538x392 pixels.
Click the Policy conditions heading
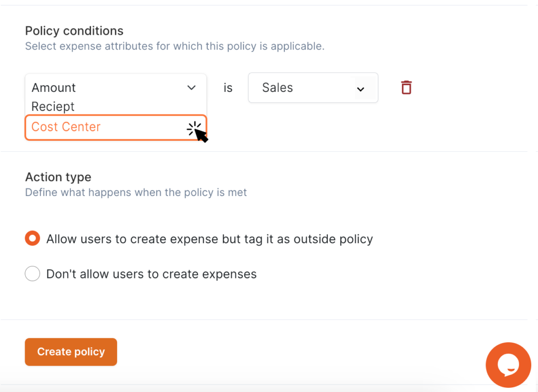[x=74, y=31]
